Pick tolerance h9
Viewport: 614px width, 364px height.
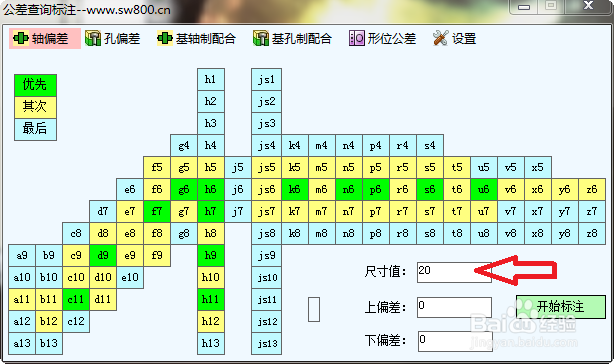pyautogui.click(x=211, y=256)
